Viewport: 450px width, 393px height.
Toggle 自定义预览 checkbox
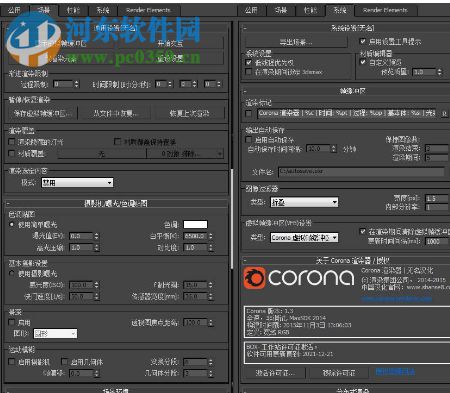tap(363, 62)
